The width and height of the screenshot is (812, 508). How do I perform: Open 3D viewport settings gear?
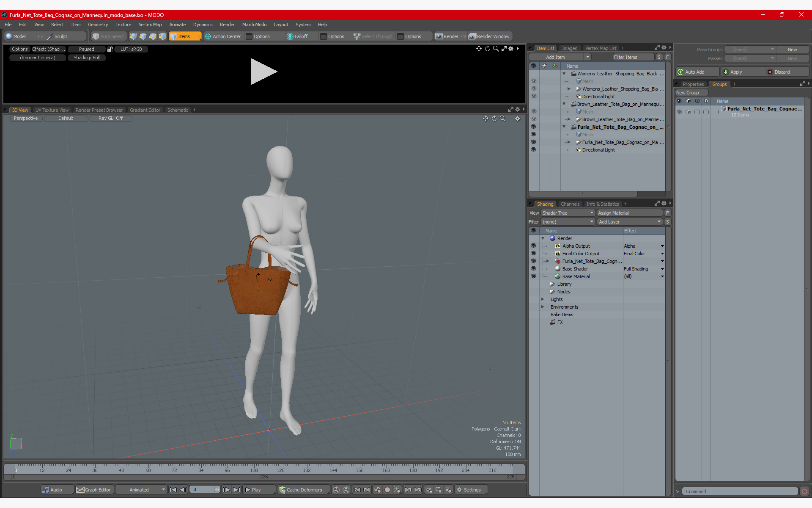pyautogui.click(x=518, y=119)
